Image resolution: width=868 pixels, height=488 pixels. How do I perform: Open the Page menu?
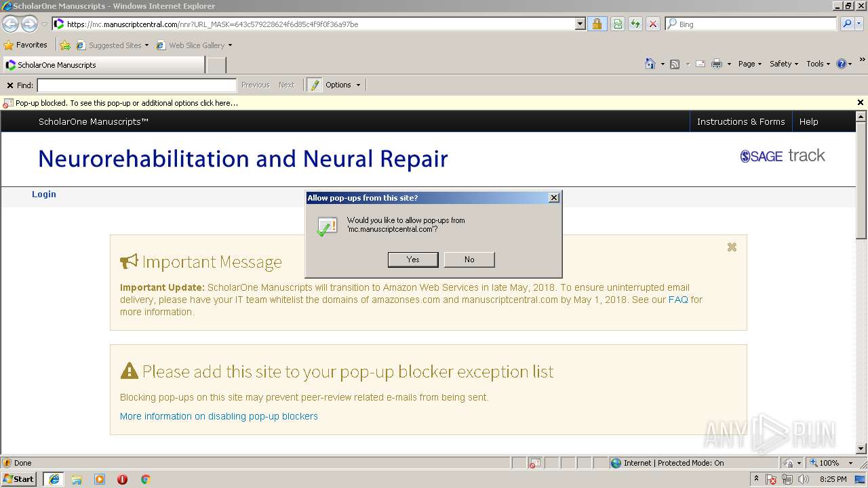point(750,64)
